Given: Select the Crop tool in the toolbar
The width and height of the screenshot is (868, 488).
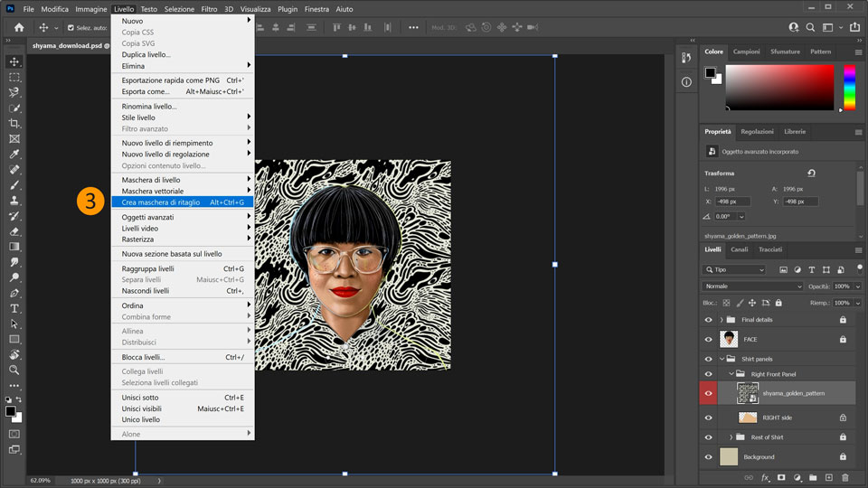Looking at the screenshot, I should (14, 123).
